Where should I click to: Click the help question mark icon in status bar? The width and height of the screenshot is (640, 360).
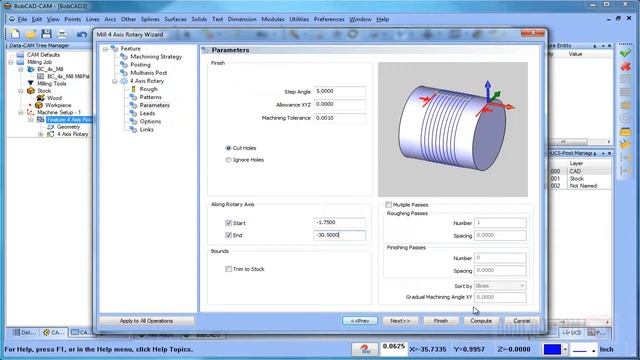point(364,349)
